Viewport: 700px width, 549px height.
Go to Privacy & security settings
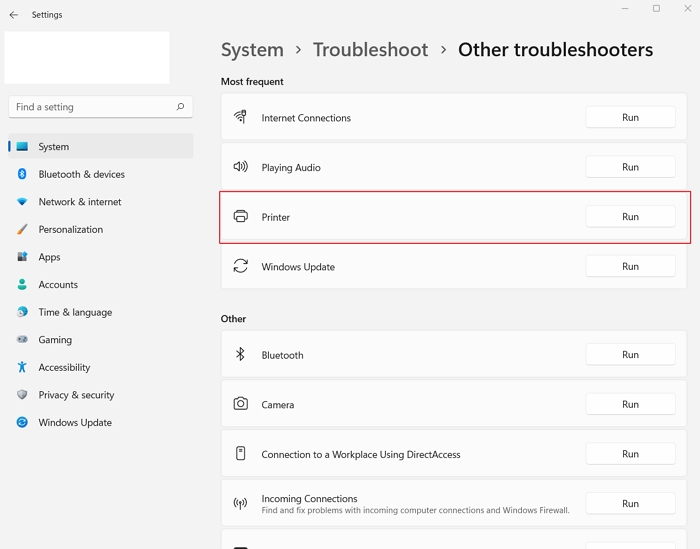[x=101, y=395]
